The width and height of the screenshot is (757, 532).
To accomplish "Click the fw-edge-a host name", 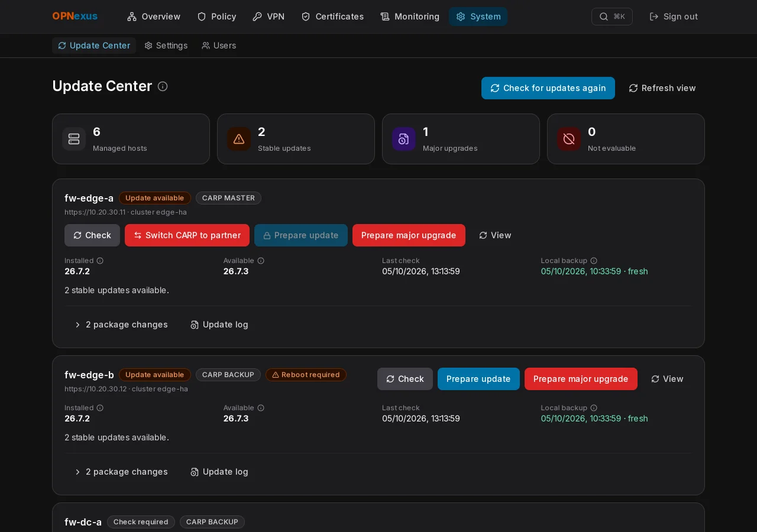I will 89,198.
